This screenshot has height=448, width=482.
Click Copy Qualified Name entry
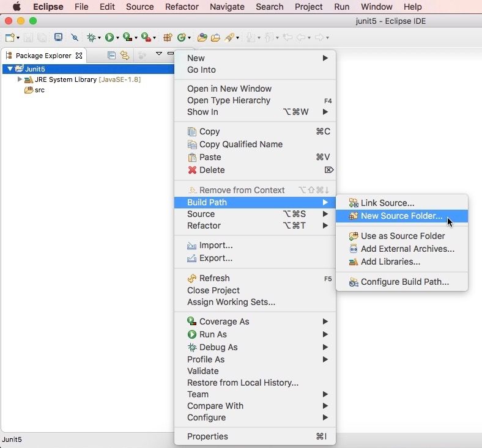[x=255, y=144]
